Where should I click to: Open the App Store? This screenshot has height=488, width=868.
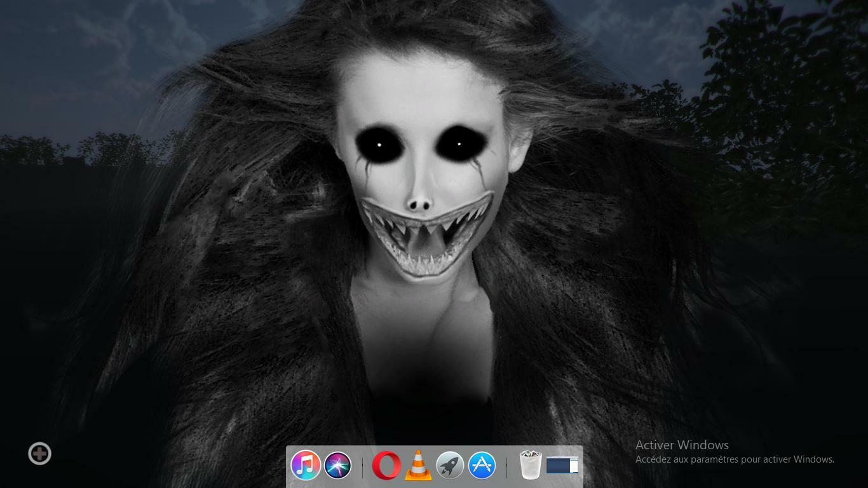482,466
